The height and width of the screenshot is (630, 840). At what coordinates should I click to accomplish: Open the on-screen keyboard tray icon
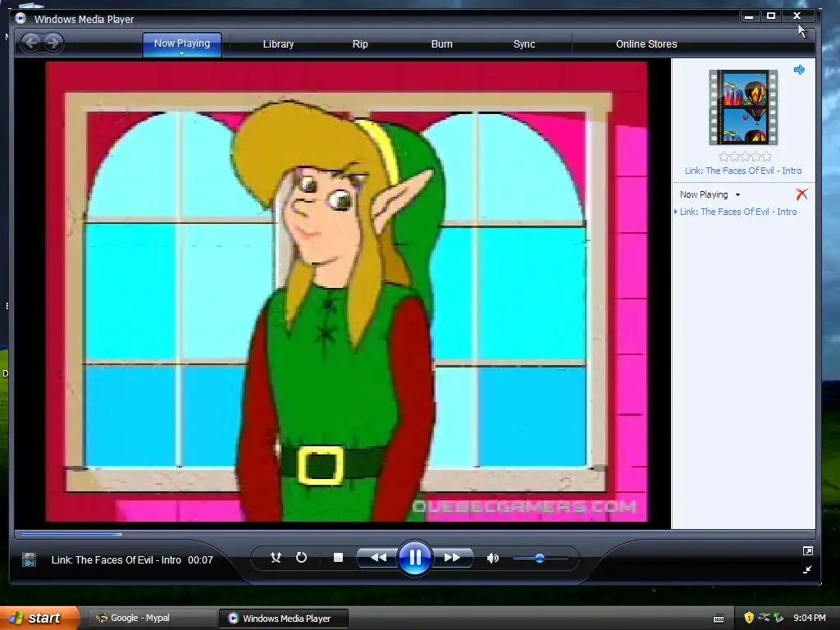pos(719,619)
